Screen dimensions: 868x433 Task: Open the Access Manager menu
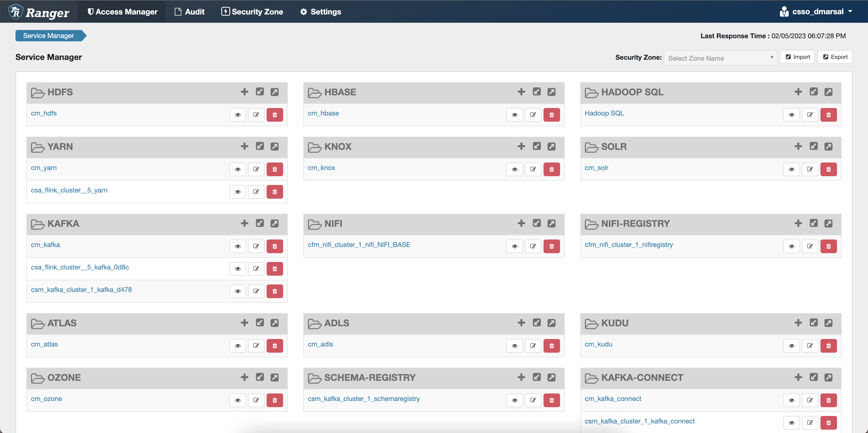pos(122,12)
